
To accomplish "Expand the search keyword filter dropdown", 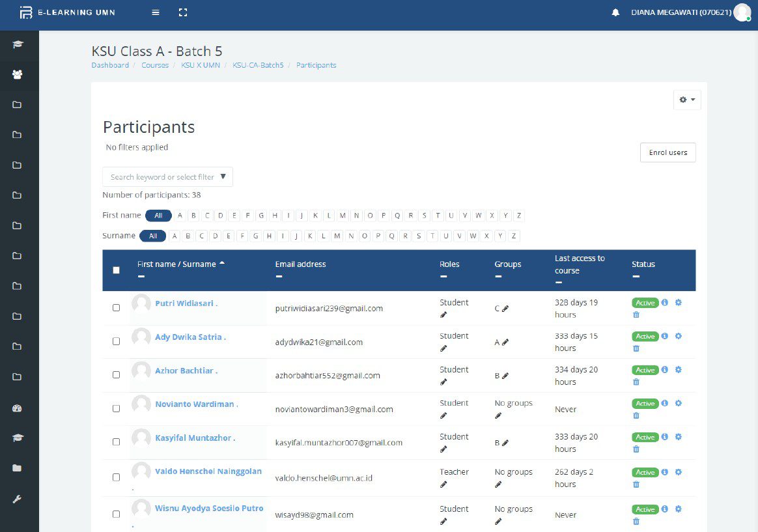I will (x=223, y=176).
